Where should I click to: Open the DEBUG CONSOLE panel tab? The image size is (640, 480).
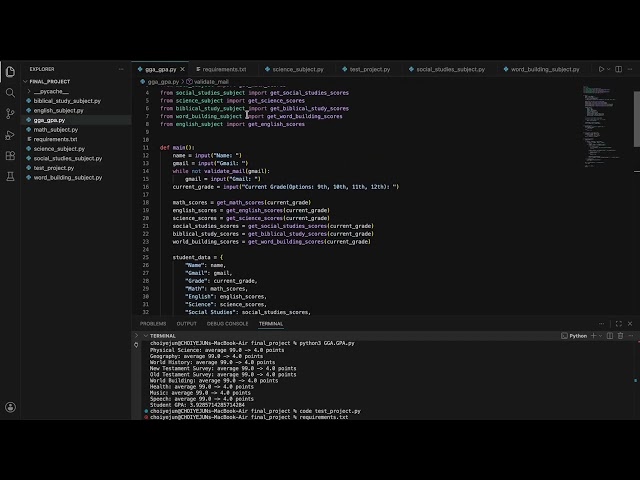(x=227, y=324)
